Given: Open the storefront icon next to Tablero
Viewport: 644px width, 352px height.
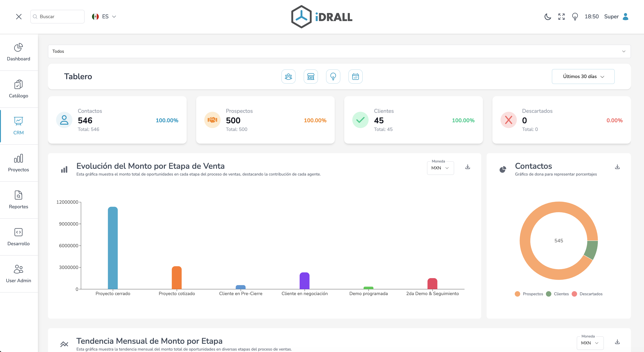Looking at the screenshot, I should click(311, 76).
